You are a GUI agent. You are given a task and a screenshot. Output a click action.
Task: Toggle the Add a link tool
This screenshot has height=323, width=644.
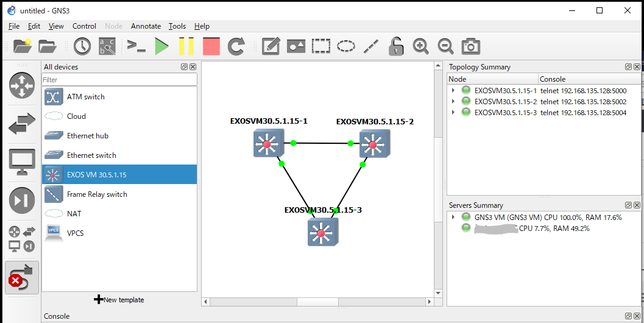tap(22, 277)
